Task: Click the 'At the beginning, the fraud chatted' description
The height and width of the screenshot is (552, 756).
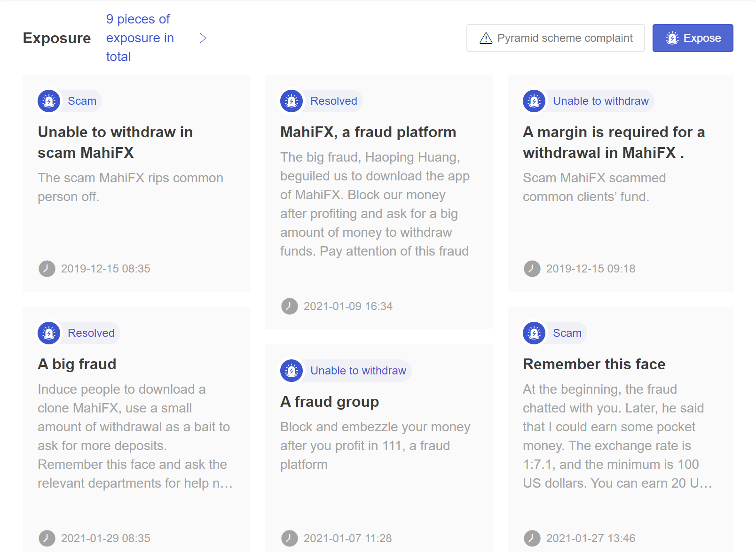Action: (x=617, y=436)
